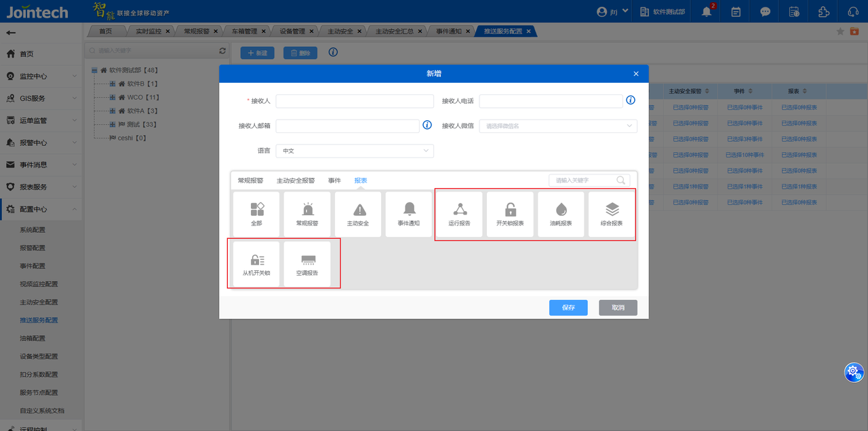Click info icon beside 接收人邮箱 field

427,125
